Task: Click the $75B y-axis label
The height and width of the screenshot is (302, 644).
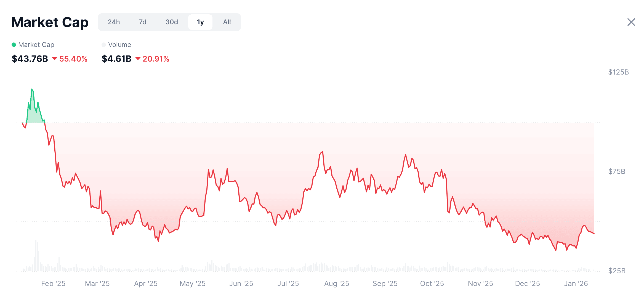Action: (617, 171)
